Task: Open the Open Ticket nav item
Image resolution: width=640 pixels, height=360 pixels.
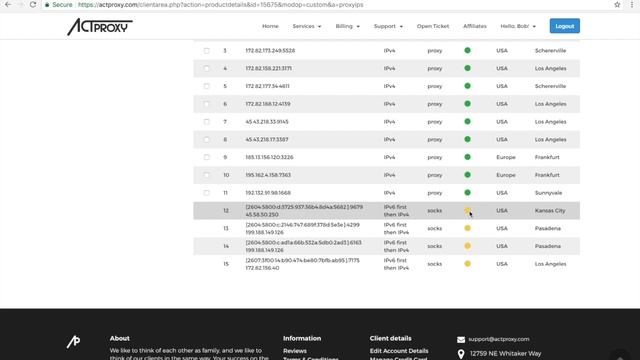Action: click(433, 26)
